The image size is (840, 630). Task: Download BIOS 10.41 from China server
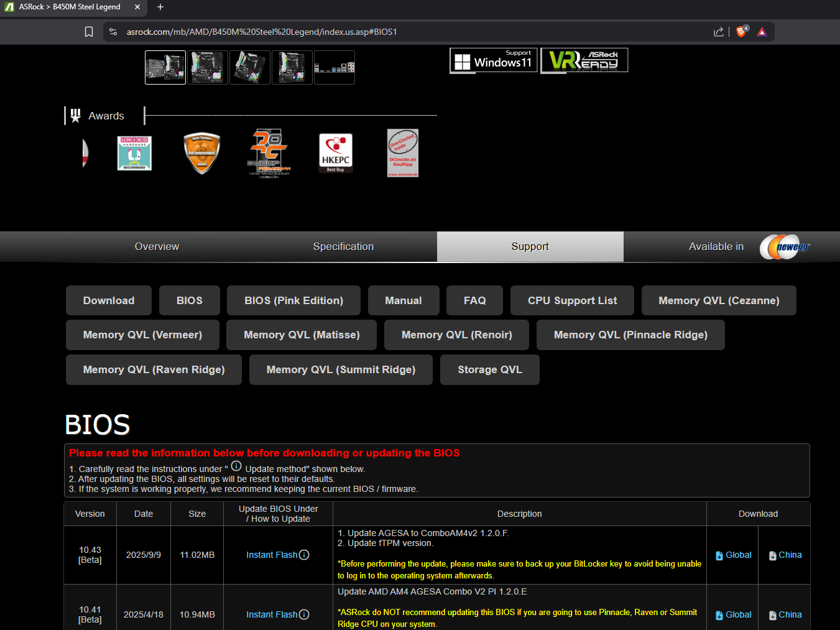785,614
